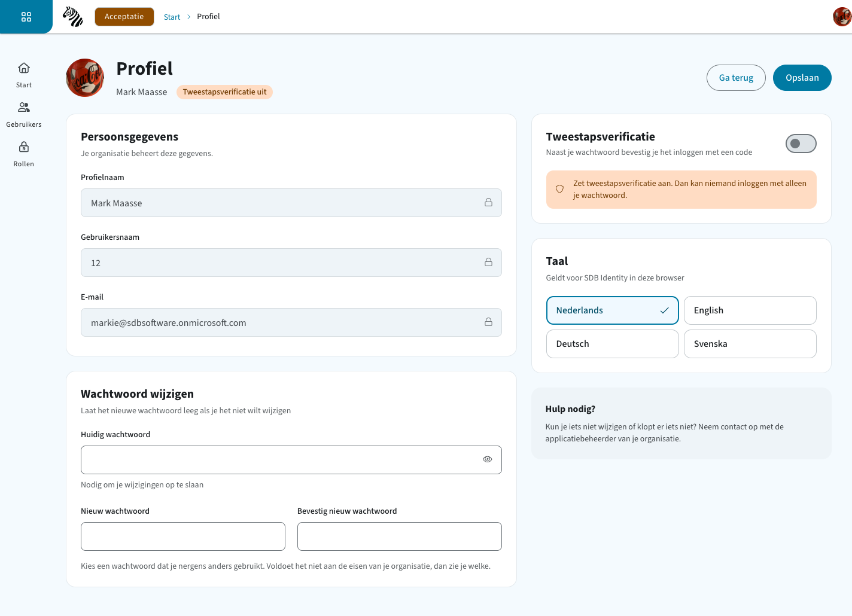Click the Persoonsgegevens heading
Viewport: 852px width, 616px height.
(129, 137)
